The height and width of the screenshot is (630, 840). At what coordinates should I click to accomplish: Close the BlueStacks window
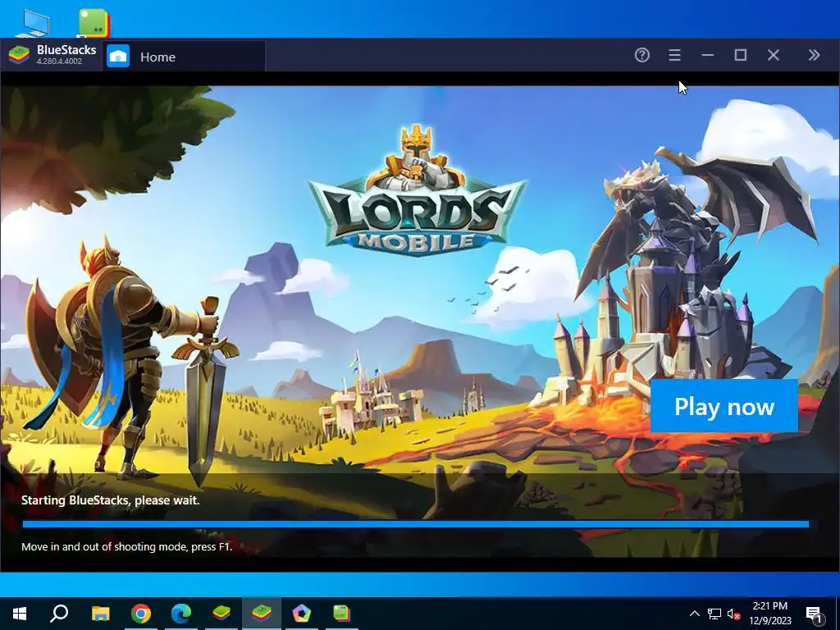tap(773, 55)
